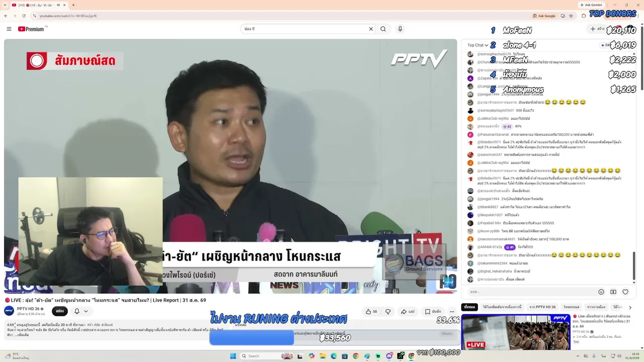Open Super Chat dollar icon
The width and height of the screenshot is (644, 362).
[613, 292]
